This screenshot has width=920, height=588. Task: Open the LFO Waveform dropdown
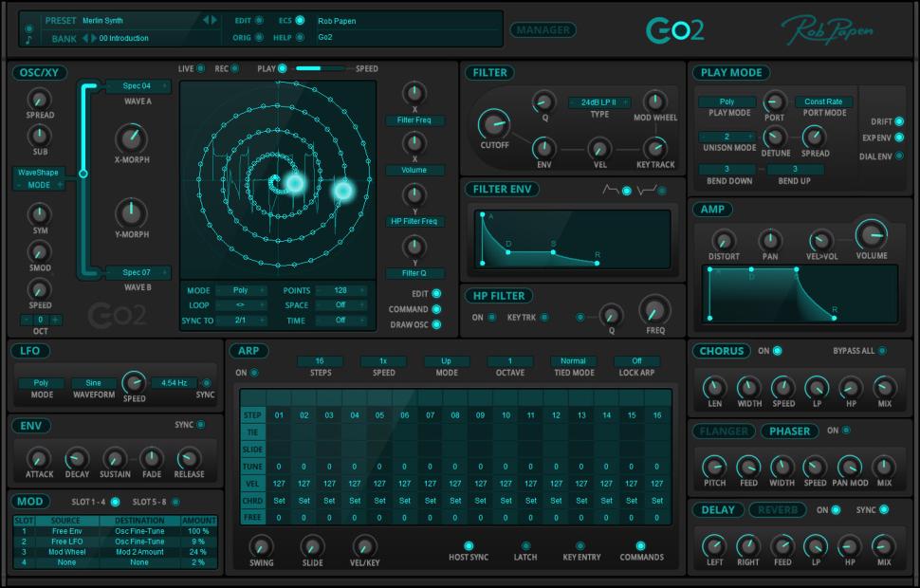tap(93, 383)
